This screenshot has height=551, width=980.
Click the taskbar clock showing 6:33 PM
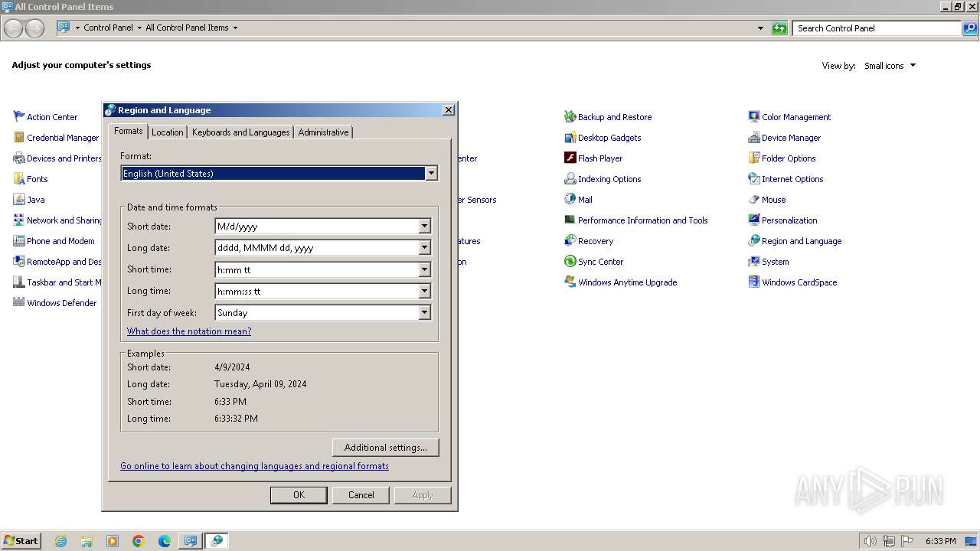(x=940, y=541)
